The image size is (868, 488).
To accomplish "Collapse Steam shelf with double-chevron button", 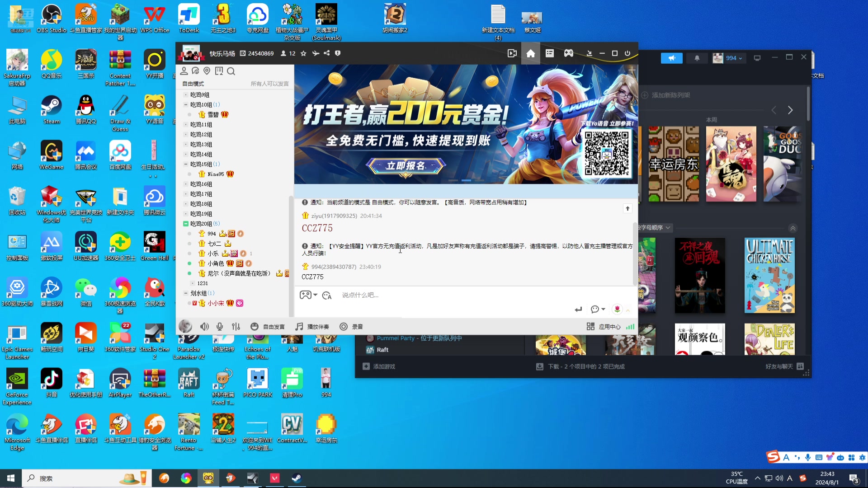I will tap(793, 228).
